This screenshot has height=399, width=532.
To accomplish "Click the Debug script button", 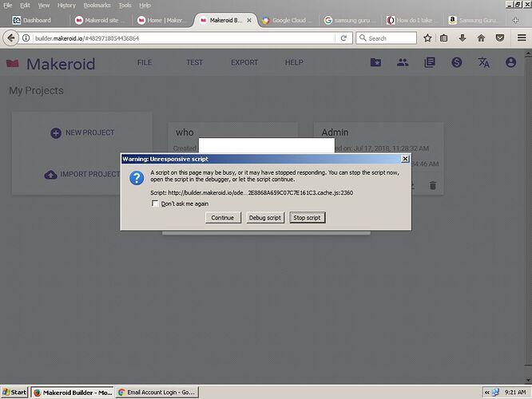I will [265, 218].
